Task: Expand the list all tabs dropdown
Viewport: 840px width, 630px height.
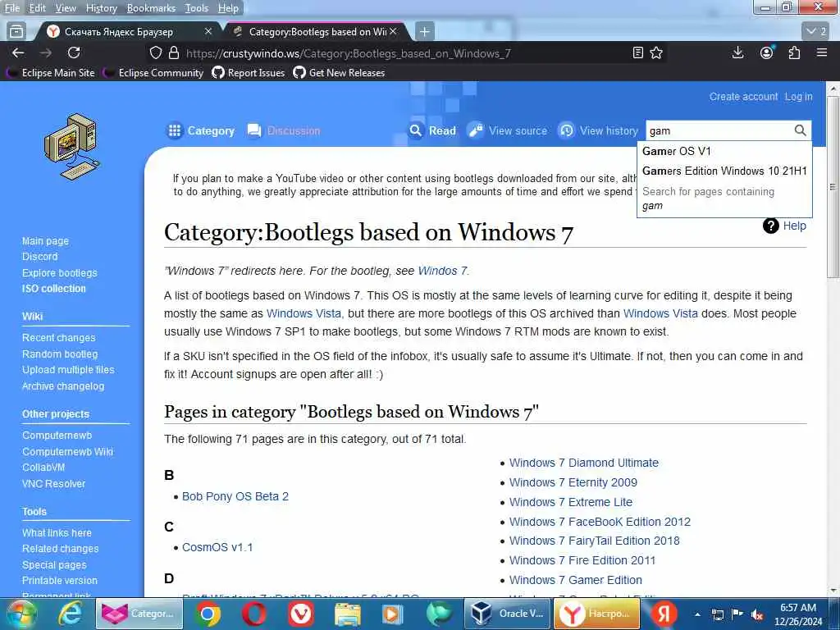Action: coord(816,32)
